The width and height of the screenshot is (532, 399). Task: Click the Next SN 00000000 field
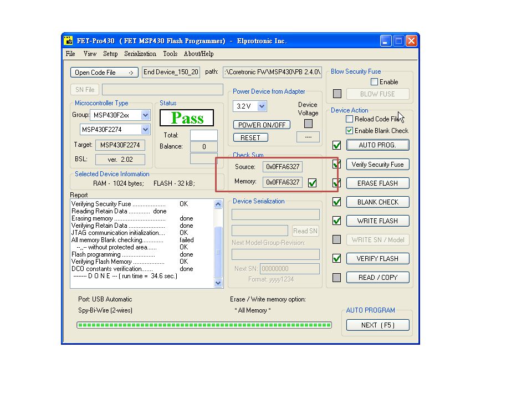pos(290,269)
